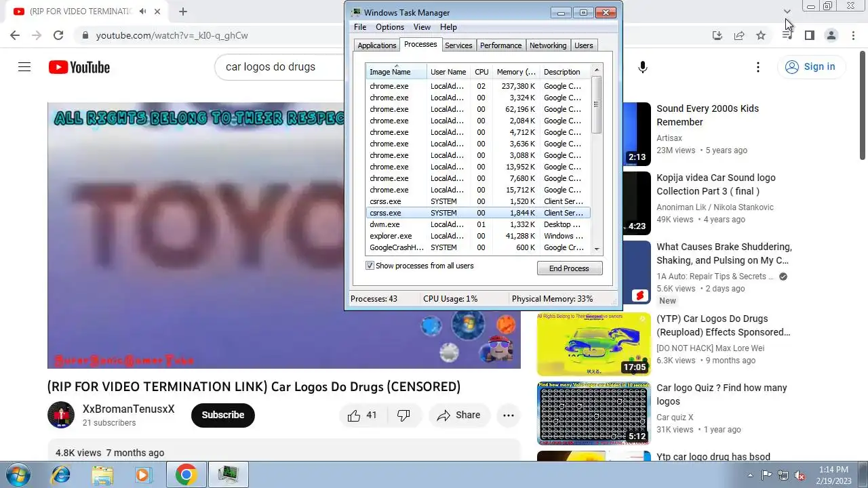Image resolution: width=868 pixels, height=488 pixels.
Task: Open Action Center flag tray icon
Action: pos(766,475)
